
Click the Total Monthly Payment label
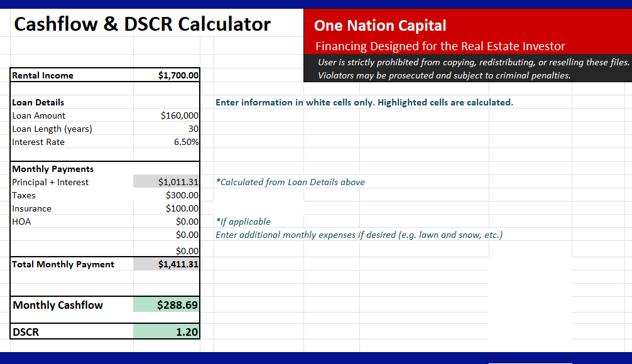coord(63,264)
